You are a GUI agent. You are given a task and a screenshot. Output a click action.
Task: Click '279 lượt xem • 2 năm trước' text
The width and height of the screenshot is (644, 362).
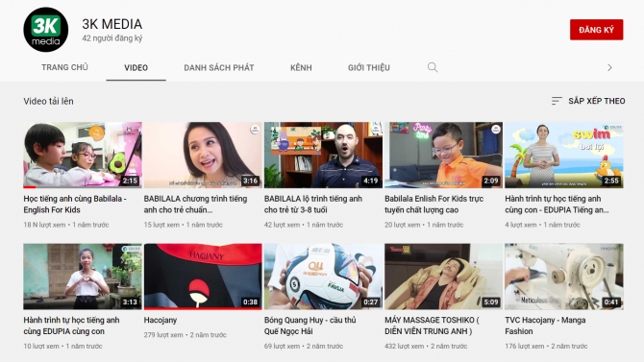(186, 335)
